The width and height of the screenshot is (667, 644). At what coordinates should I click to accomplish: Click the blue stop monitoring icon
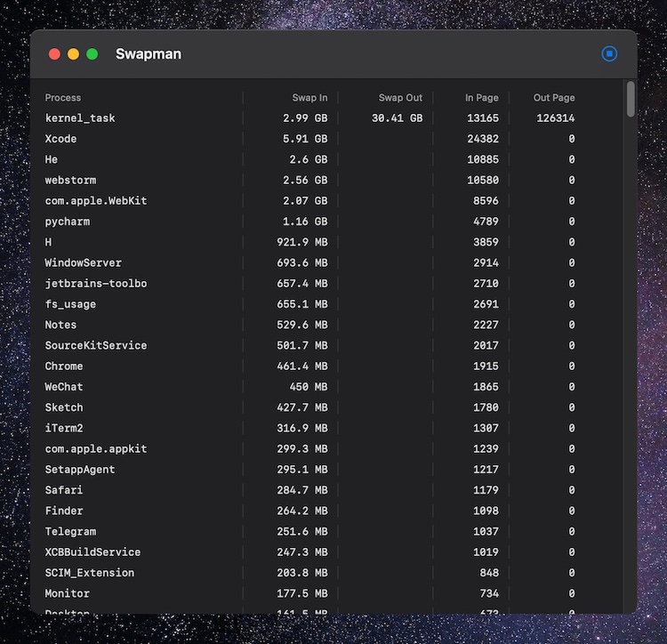pyautogui.click(x=609, y=54)
